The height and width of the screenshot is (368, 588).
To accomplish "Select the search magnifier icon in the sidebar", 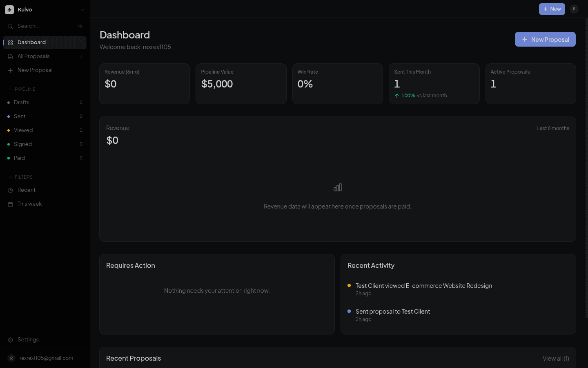I will click(10, 26).
